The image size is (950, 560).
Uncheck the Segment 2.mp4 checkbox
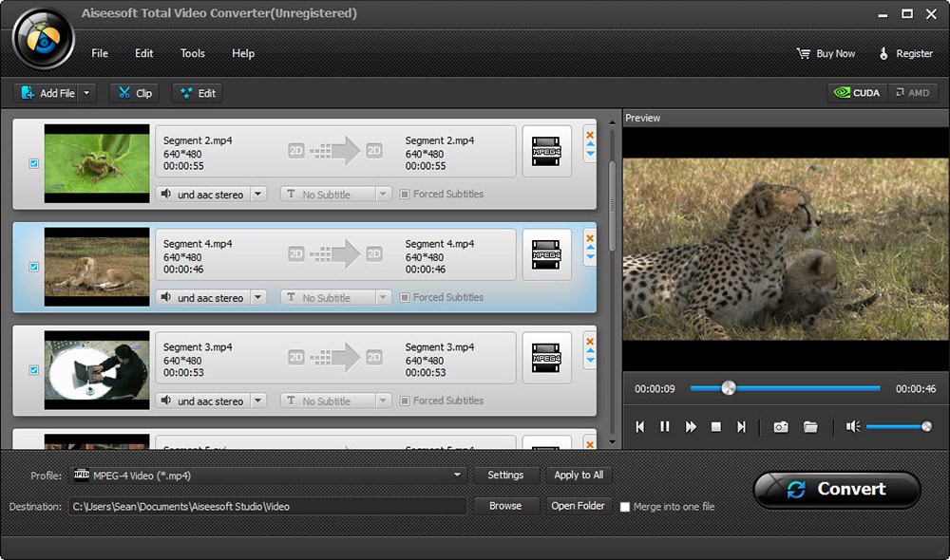click(x=34, y=163)
